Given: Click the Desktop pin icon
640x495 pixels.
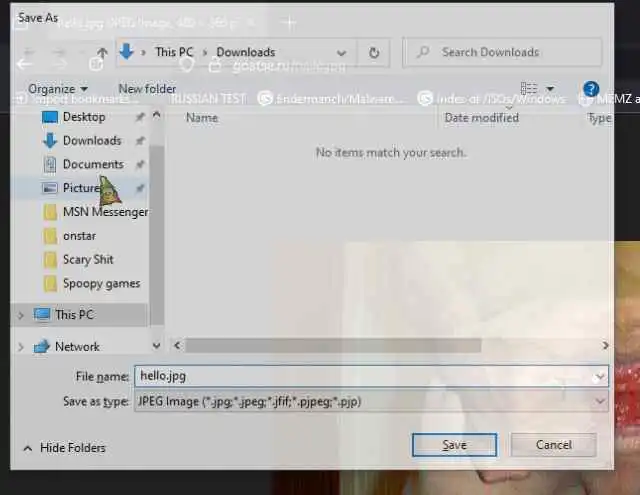Looking at the screenshot, I should (x=140, y=117).
